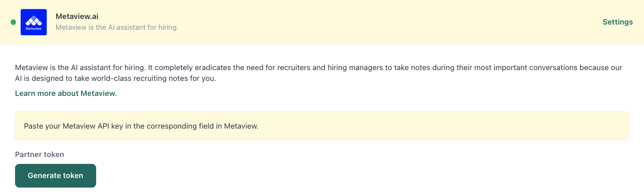
Task: Follow the Learn more about Metaview link
Action: [x=66, y=93]
